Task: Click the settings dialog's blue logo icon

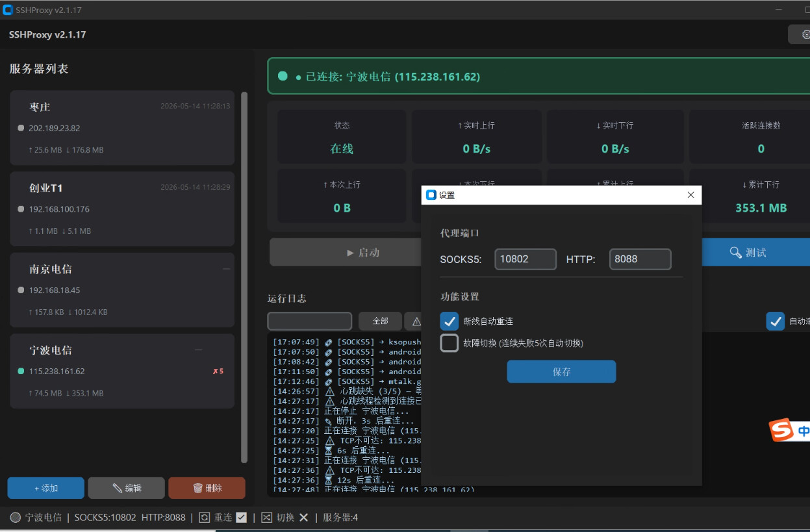Action: pyautogui.click(x=431, y=195)
